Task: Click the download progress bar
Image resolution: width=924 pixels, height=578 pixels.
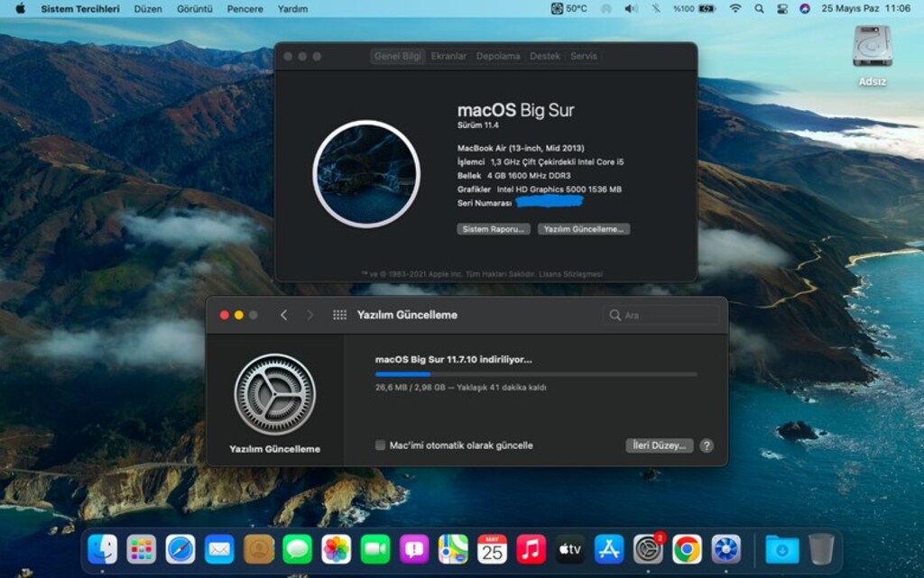Action: point(536,373)
